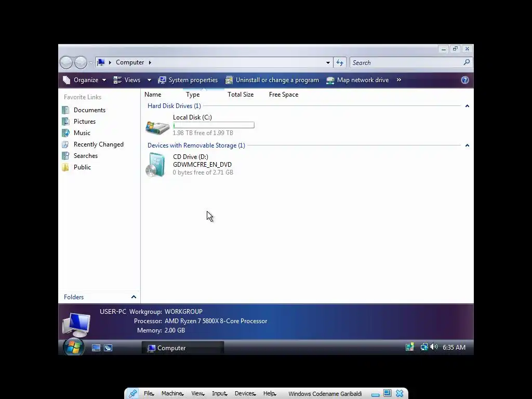Collapse the Hard Disk Drives group
Screen dimensions: 532x399
click(x=467, y=106)
